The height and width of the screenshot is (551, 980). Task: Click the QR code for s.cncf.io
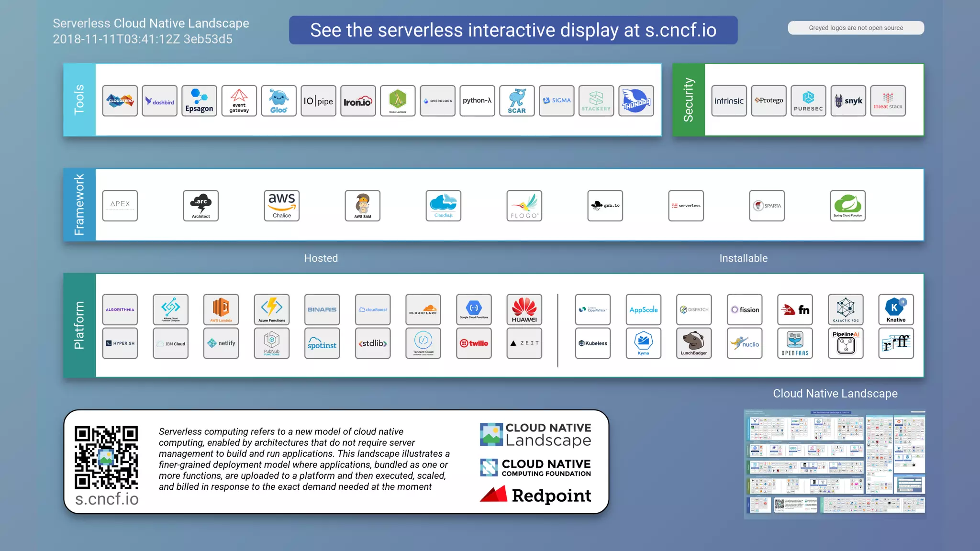click(x=106, y=457)
